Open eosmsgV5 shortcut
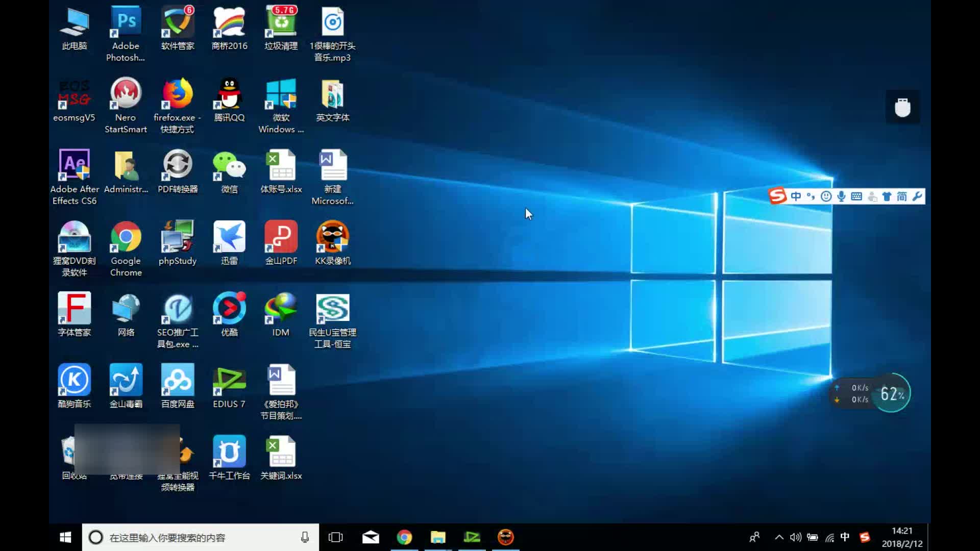980x551 pixels. click(x=75, y=101)
